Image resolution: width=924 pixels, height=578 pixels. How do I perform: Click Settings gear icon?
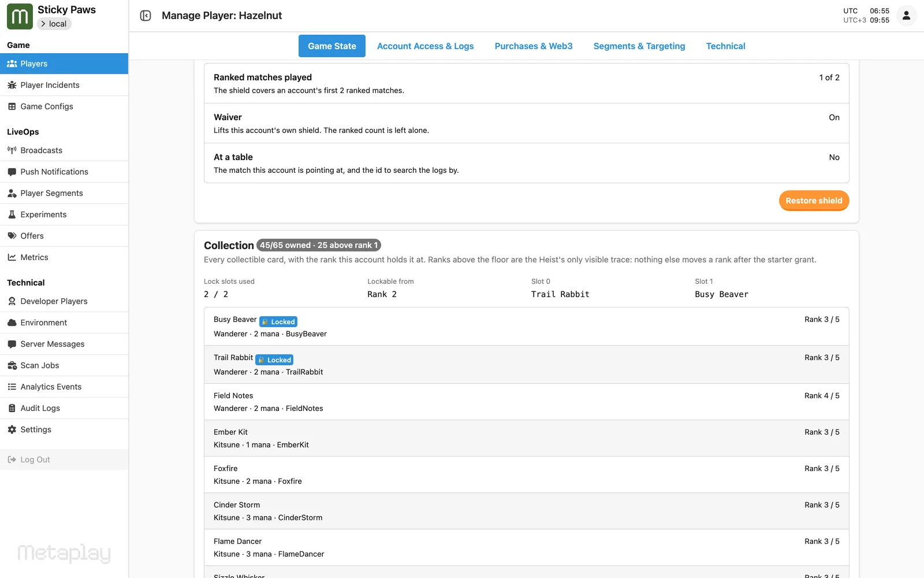click(x=12, y=429)
